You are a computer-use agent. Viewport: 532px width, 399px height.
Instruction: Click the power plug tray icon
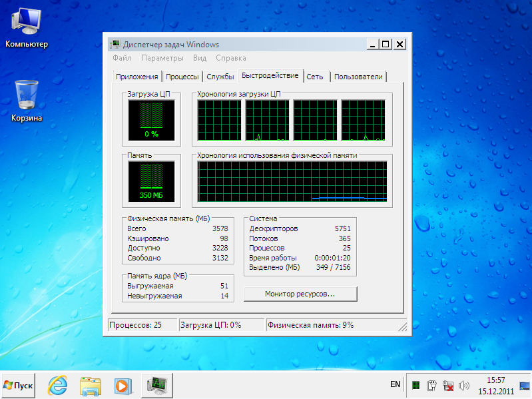pos(431,385)
